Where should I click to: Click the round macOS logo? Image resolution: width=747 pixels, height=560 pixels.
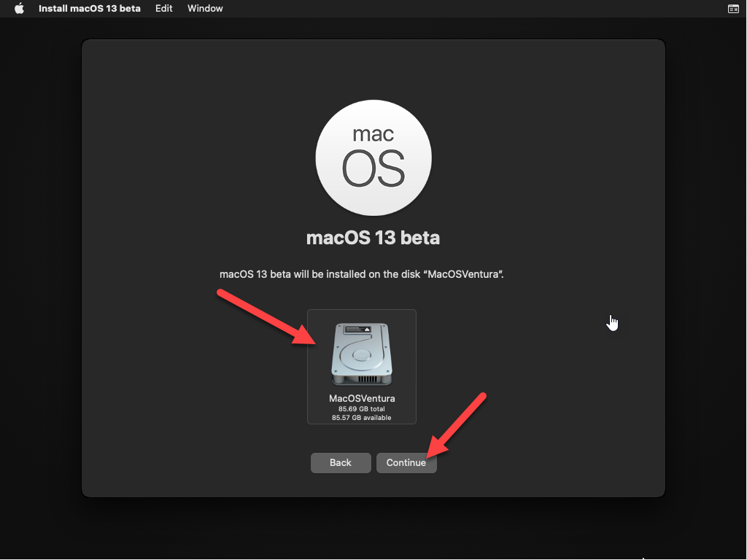373,157
